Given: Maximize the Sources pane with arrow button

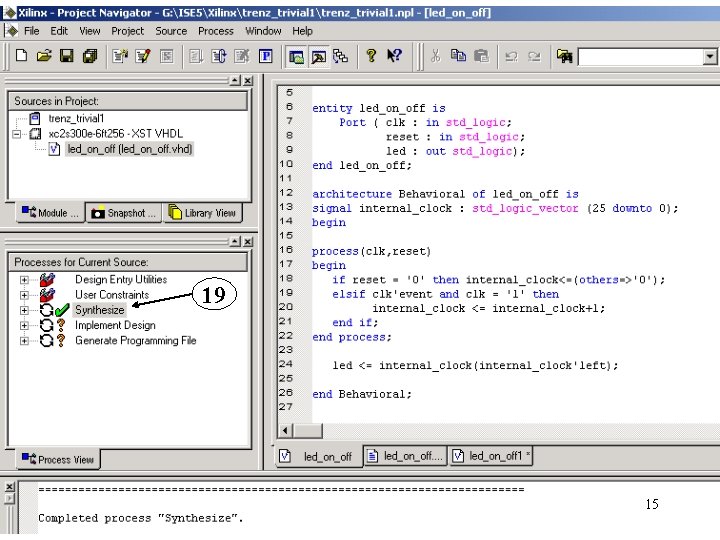Looking at the screenshot, I should click(235, 80).
